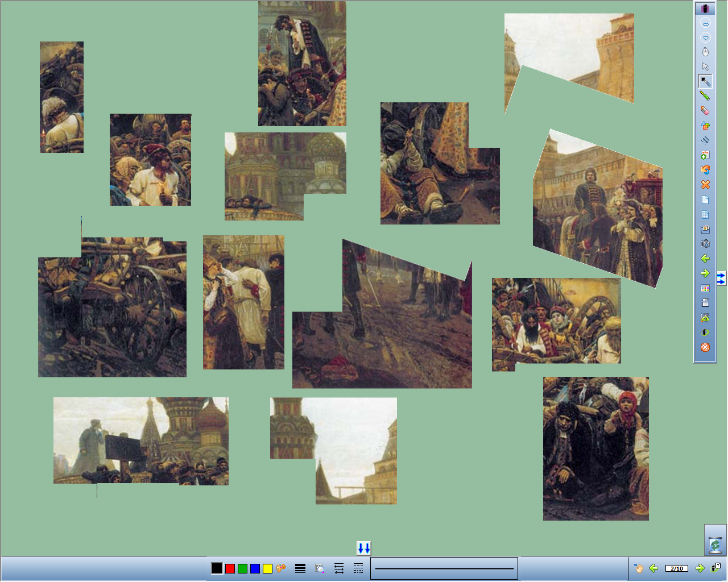Image resolution: width=728 pixels, height=582 pixels.
Task: Choose the green highlighter tool
Action: coord(705,96)
